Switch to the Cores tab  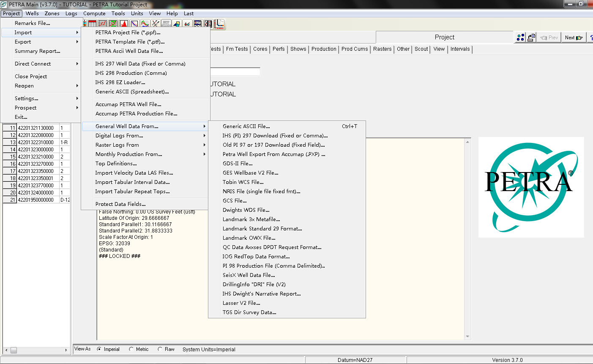point(260,49)
